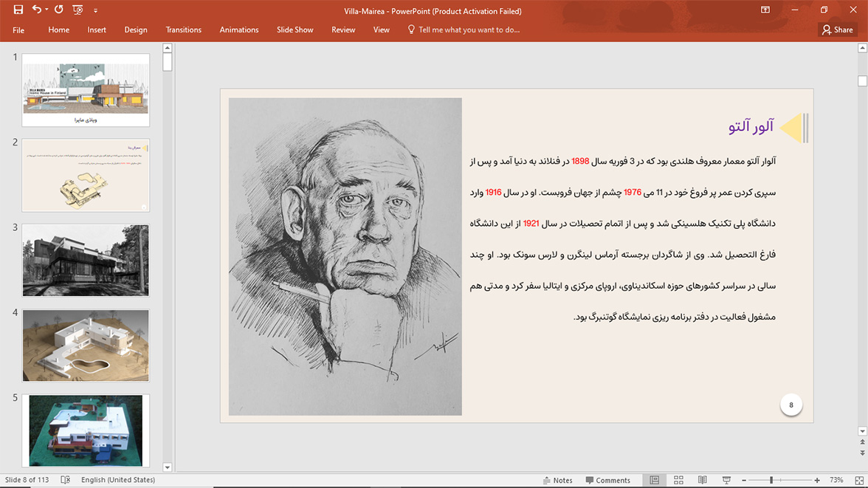The image size is (868, 488).
Task: Switch to the Slide Show tab
Action: tap(295, 30)
